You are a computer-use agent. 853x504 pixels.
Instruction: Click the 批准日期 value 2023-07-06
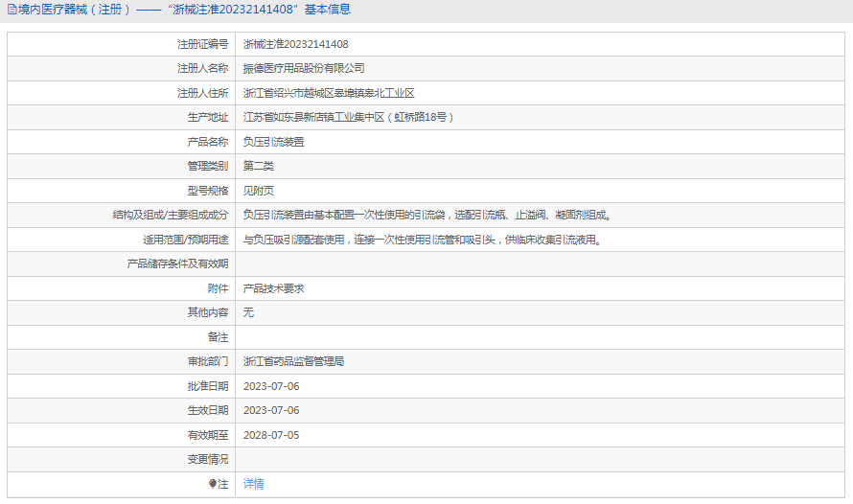coord(271,386)
